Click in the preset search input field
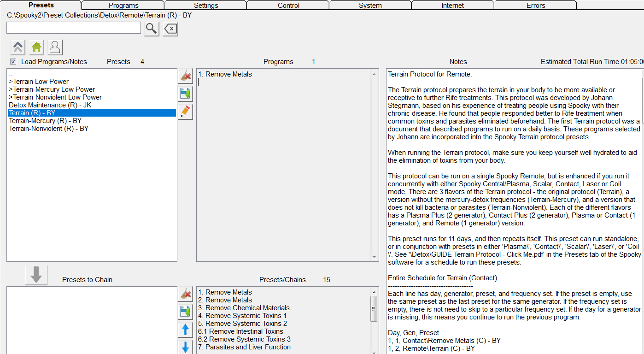Viewport: 644px width, 354px height. pos(74,28)
